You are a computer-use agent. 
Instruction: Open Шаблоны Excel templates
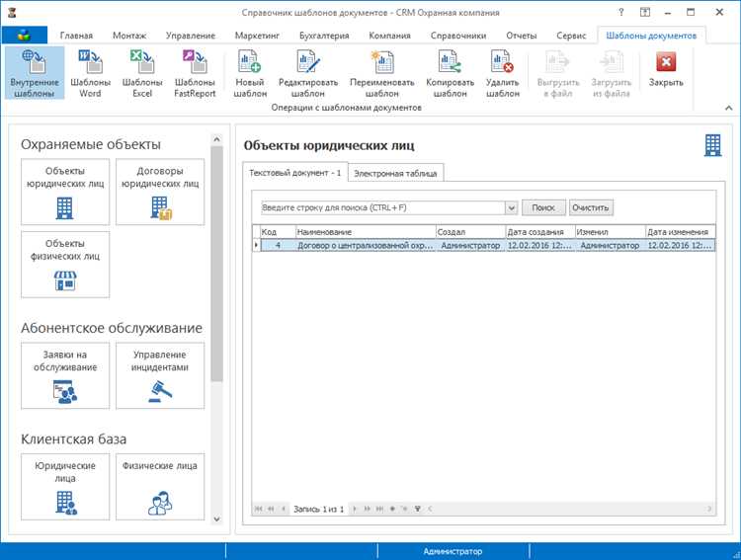[x=142, y=73]
